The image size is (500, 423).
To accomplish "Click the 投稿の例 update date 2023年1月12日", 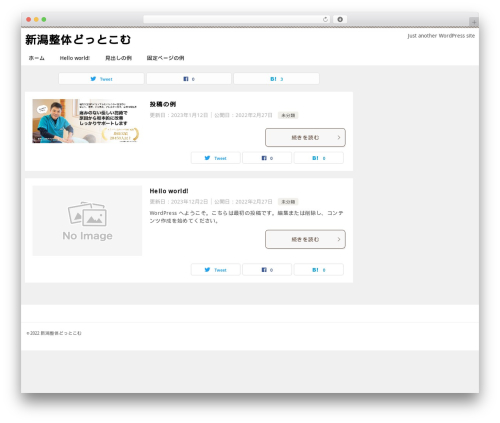I will pos(189,115).
